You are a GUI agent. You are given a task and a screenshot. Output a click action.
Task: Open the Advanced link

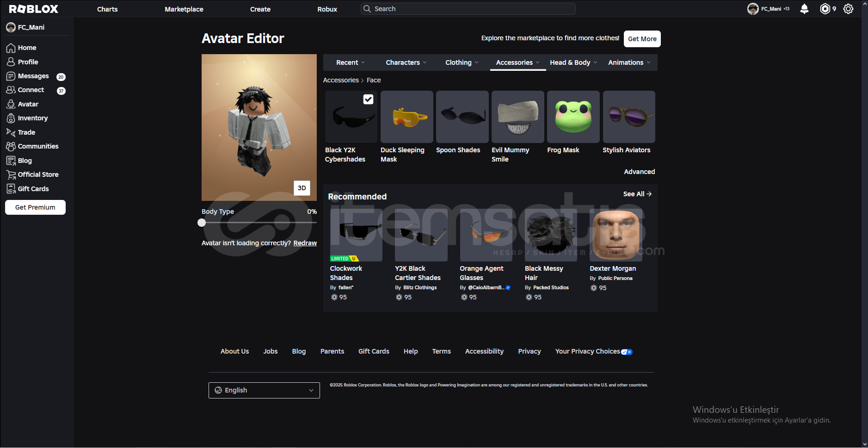pyautogui.click(x=640, y=172)
